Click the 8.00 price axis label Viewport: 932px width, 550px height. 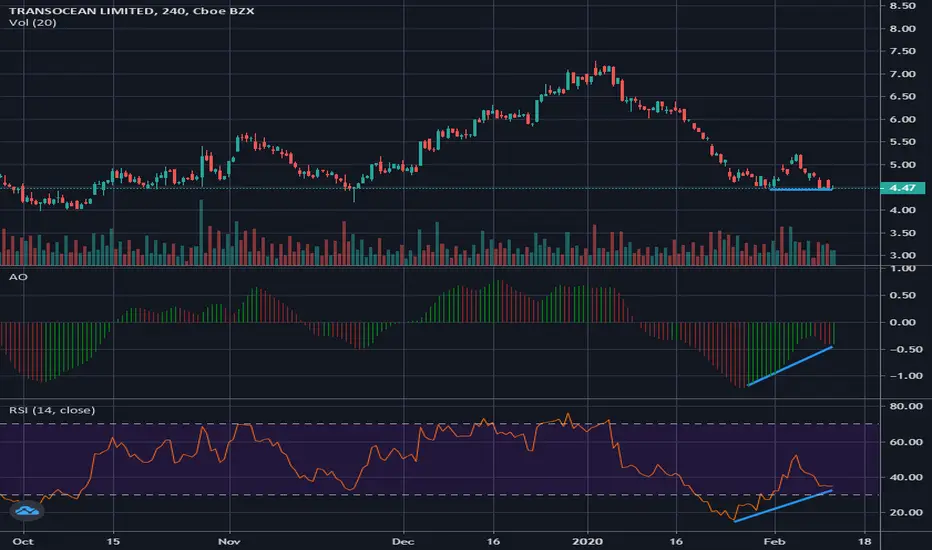[x=902, y=29]
